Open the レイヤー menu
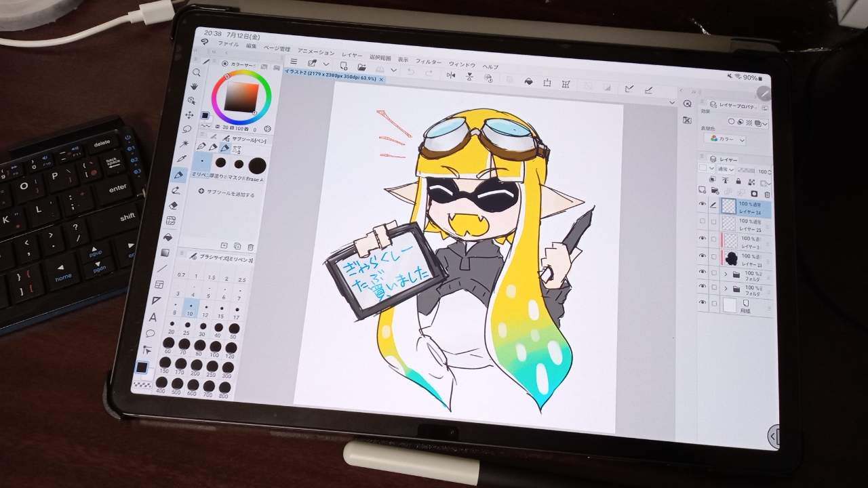 [352, 54]
